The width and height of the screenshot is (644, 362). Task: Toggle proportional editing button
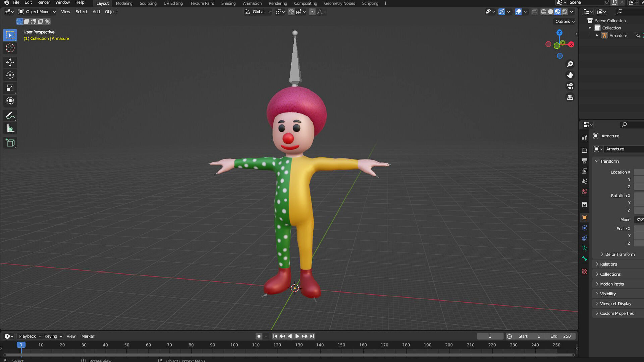[312, 12]
